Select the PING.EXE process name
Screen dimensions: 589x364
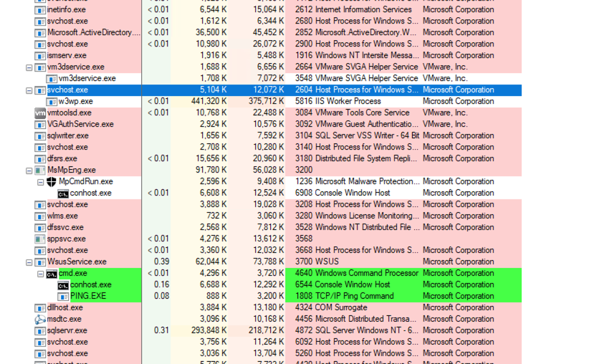[x=88, y=296]
